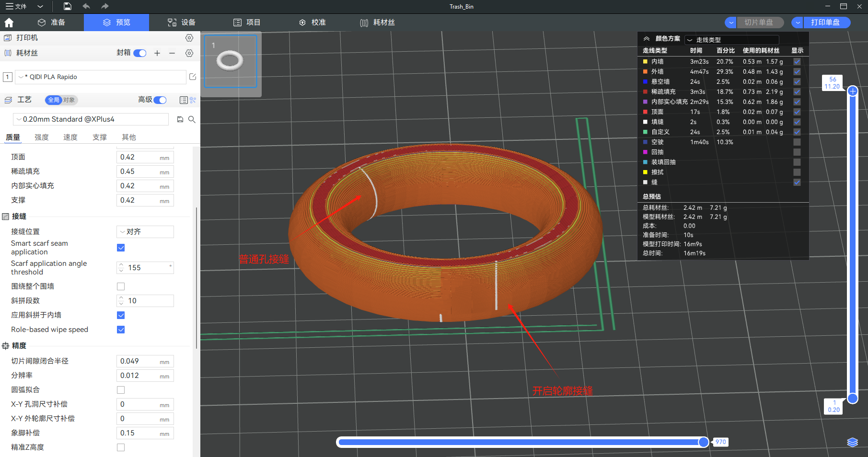Uncheck Smart scarf seam application
Image resolution: width=868 pixels, height=457 pixels.
pyautogui.click(x=121, y=248)
